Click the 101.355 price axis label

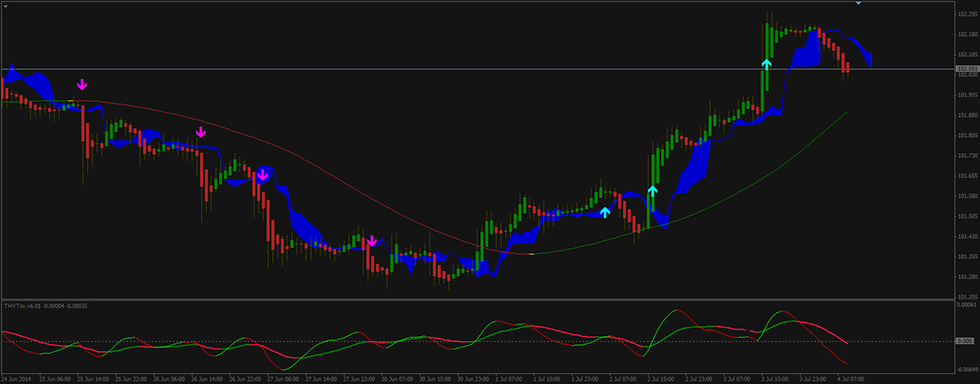click(x=967, y=256)
